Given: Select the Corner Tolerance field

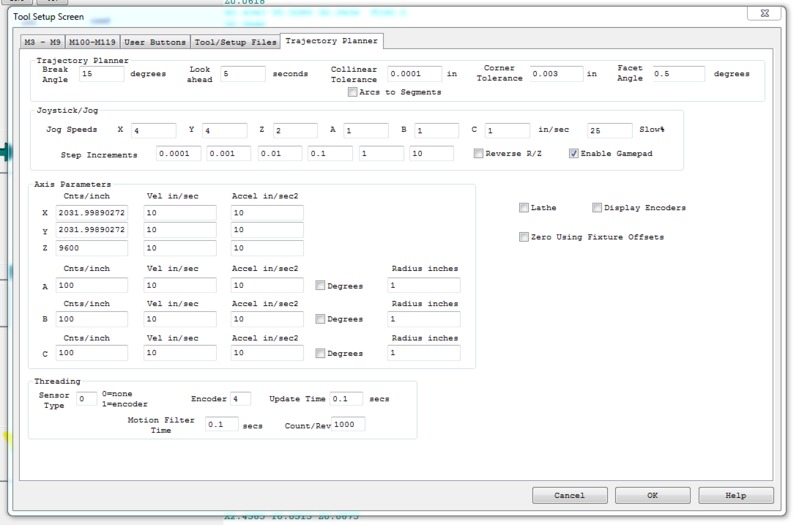Looking at the screenshot, I should pyautogui.click(x=555, y=74).
